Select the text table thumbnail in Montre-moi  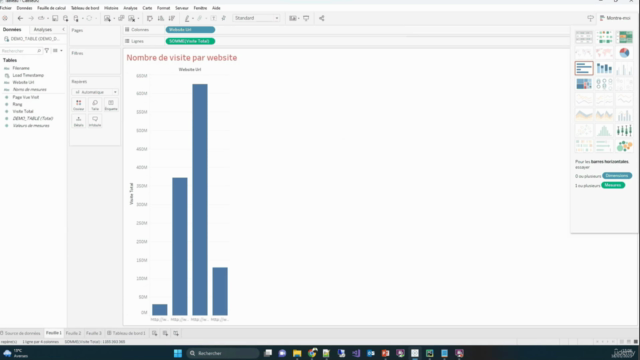coord(584,37)
